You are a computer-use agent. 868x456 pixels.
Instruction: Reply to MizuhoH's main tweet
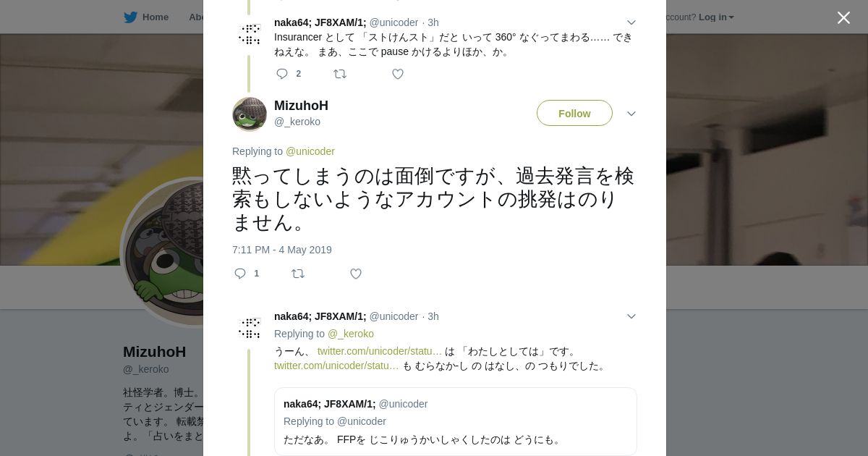[241, 274]
